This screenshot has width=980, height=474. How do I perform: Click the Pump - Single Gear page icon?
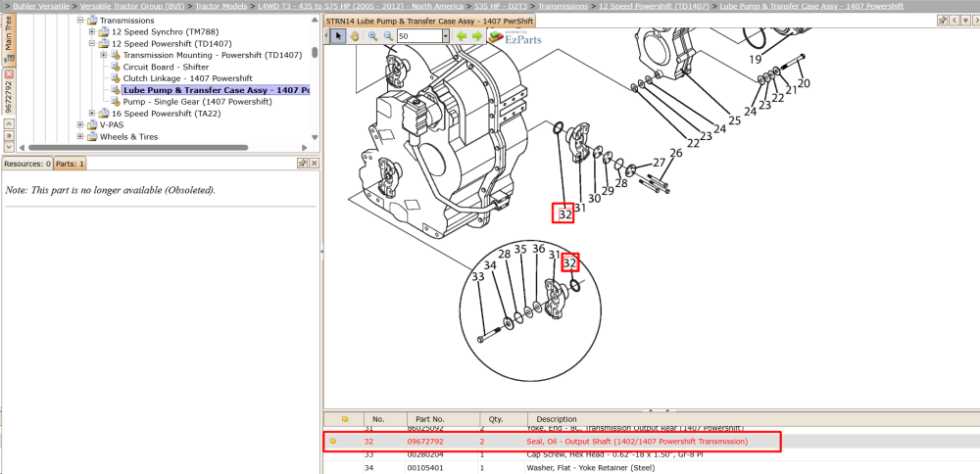click(116, 101)
